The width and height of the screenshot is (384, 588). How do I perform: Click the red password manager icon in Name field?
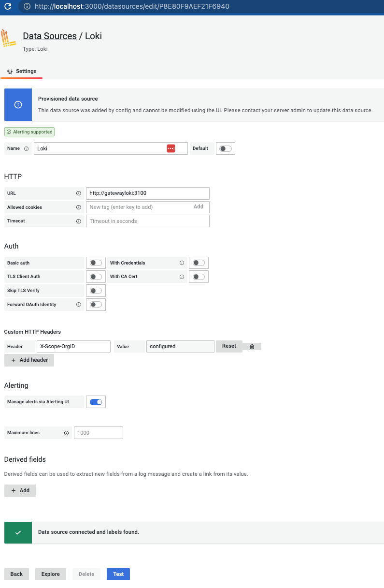click(x=171, y=148)
